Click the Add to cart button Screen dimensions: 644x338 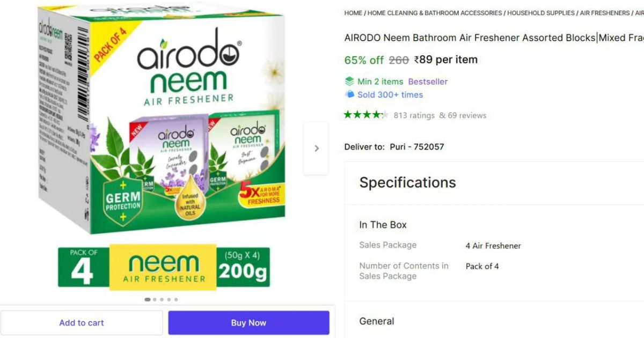[x=82, y=322]
